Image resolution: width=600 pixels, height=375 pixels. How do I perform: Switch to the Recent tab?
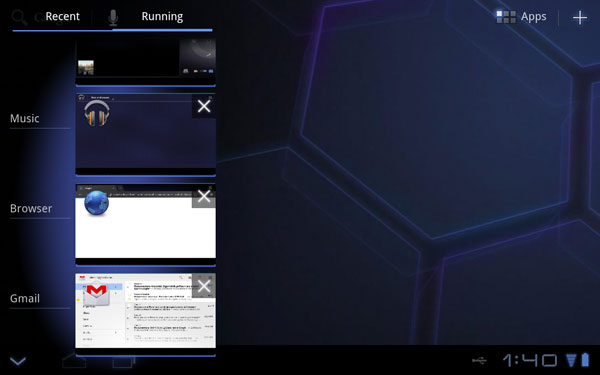62,16
